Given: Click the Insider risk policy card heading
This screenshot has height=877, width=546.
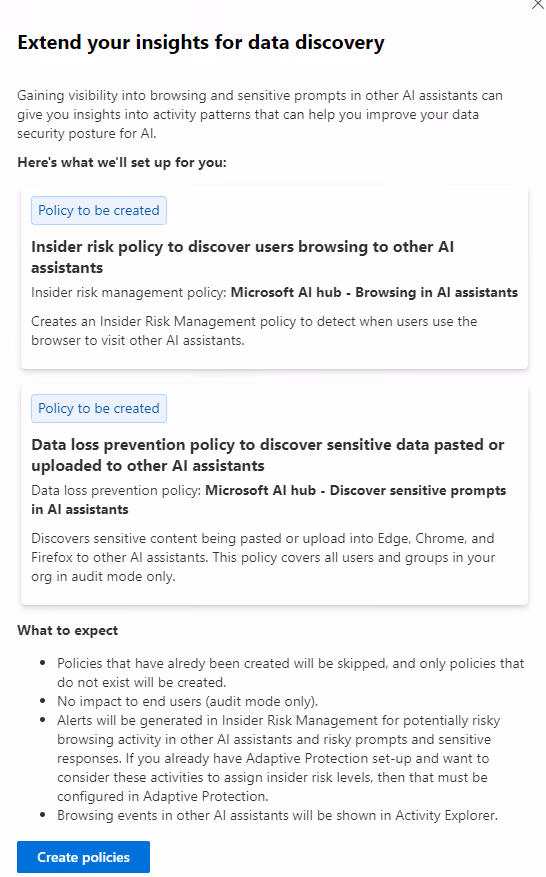Looking at the screenshot, I should point(242,257).
